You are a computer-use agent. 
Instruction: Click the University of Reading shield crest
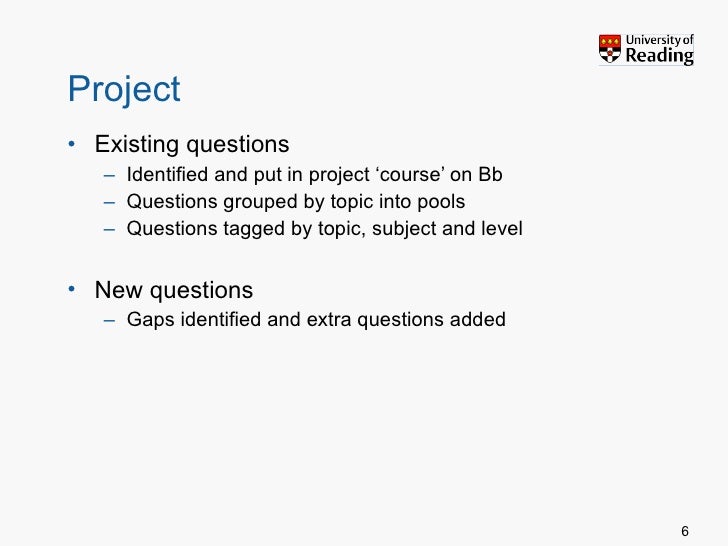click(610, 49)
